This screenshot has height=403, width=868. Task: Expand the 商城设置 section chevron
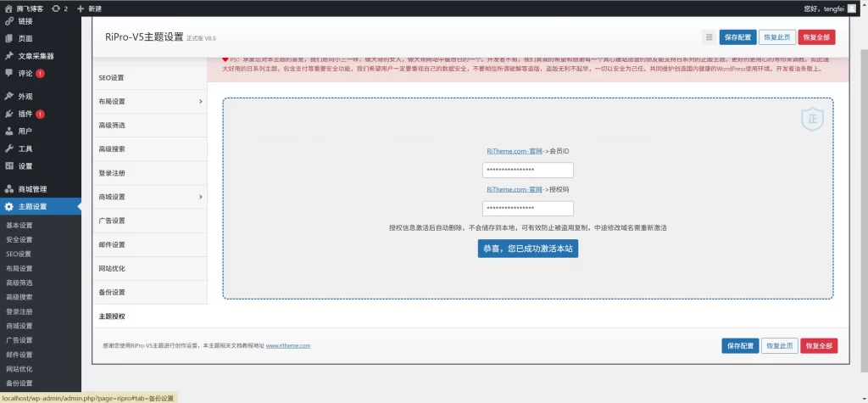coord(200,197)
